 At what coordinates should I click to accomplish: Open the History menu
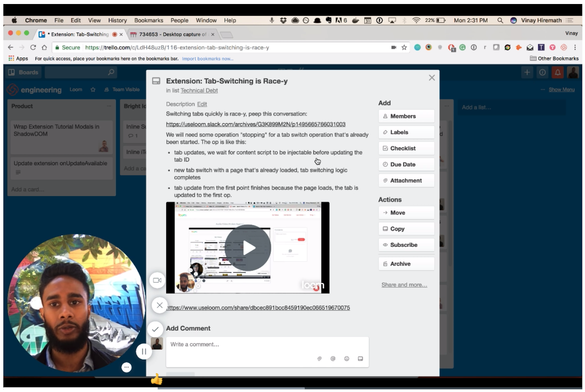click(x=117, y=20)
